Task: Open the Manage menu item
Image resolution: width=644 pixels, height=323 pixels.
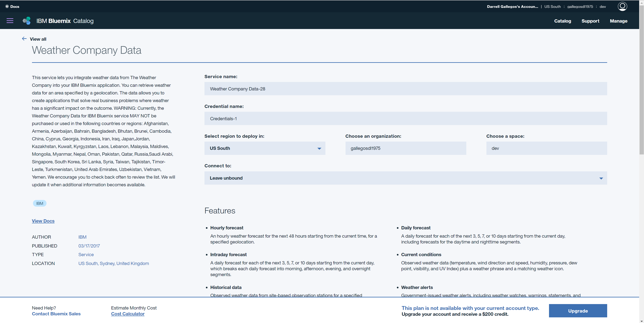Action: point(618,21)
